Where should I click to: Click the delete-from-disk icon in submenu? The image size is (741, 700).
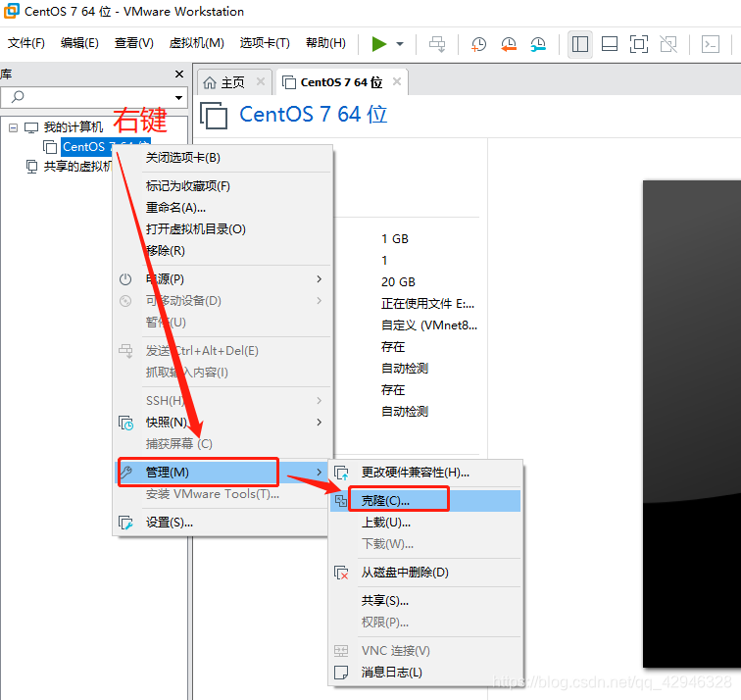tap(341, 573)
